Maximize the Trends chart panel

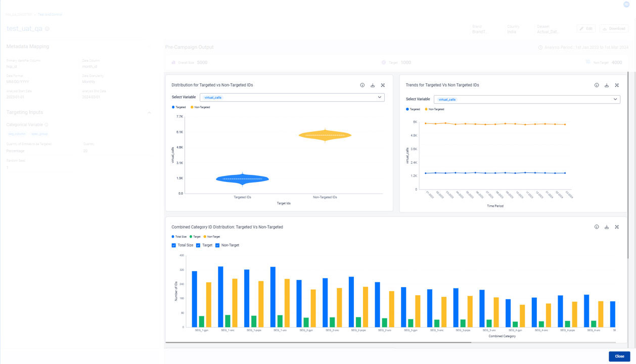click(617, 85)
